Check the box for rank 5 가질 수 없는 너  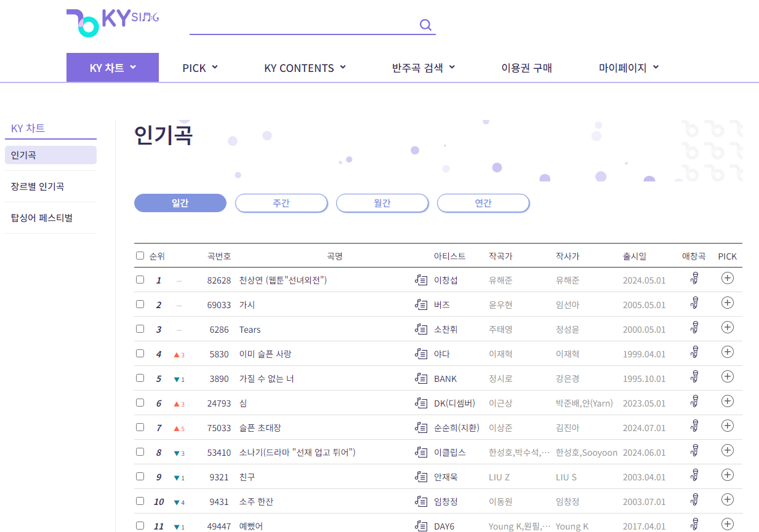point(140,378)
